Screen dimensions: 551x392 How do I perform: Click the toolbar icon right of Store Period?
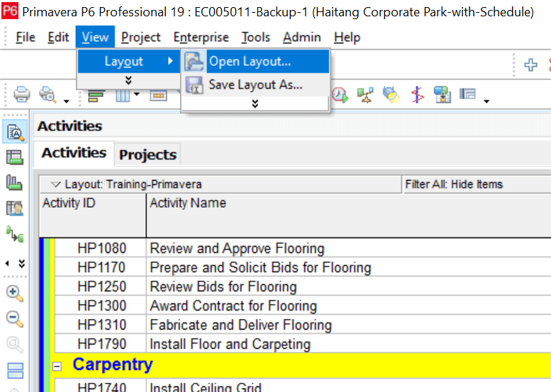click(x=468, y=94)
